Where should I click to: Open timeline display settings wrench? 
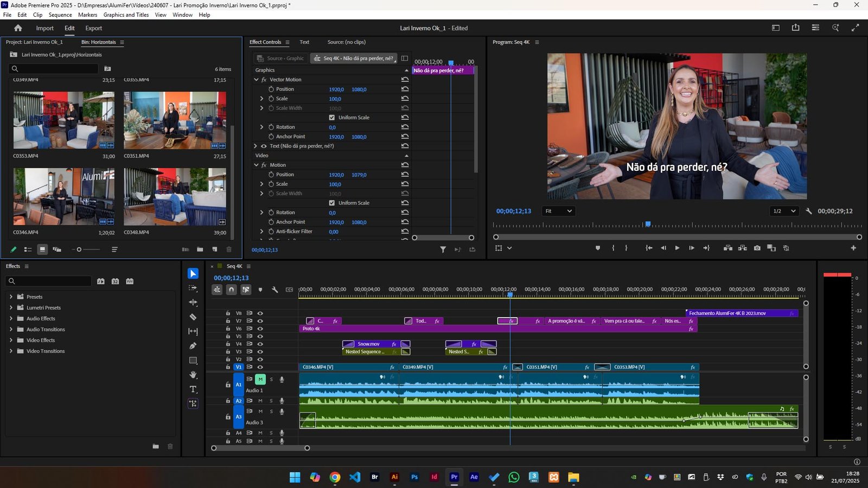(x=275, y=290)
